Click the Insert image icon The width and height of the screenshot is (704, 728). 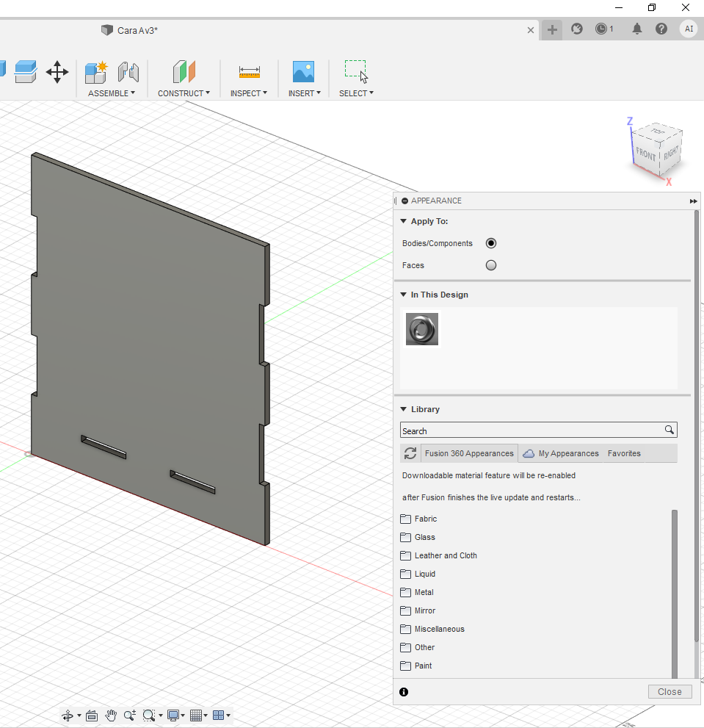pos(303,72)
